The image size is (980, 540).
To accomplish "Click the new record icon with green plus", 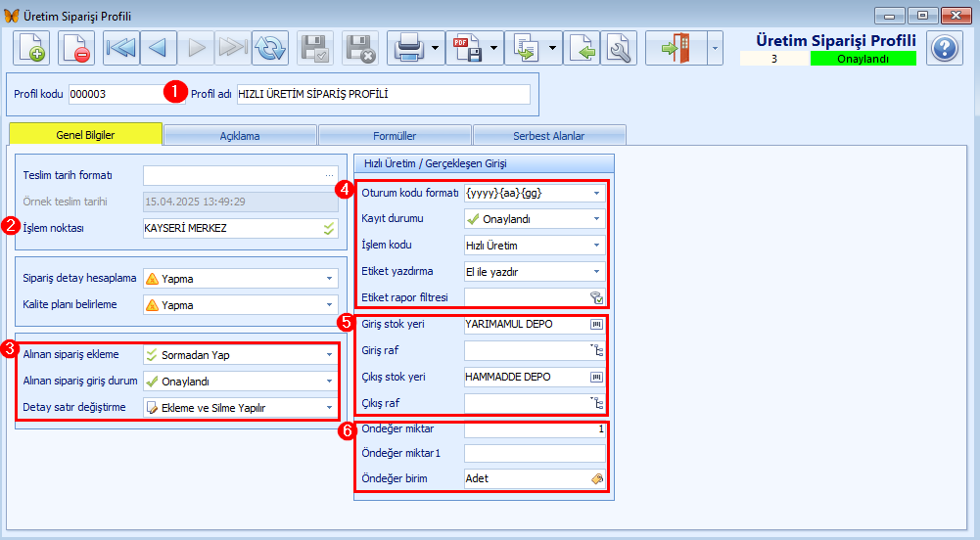I will [x=31, y=48].
